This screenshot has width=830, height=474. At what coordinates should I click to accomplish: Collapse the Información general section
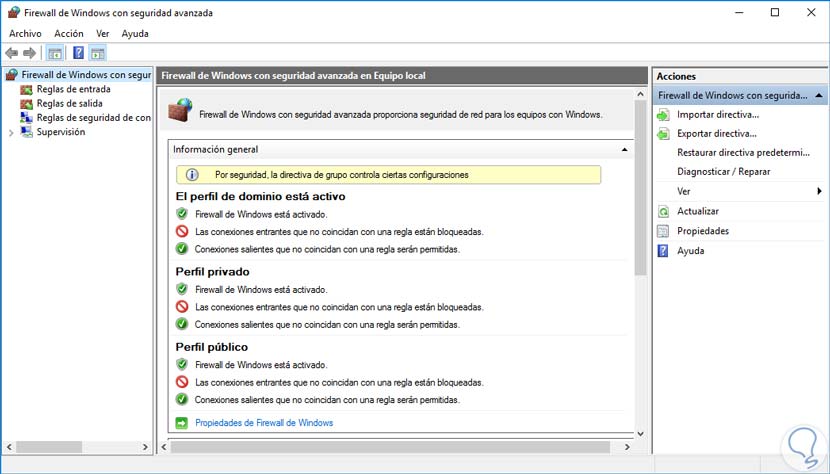tap(625, 150)
